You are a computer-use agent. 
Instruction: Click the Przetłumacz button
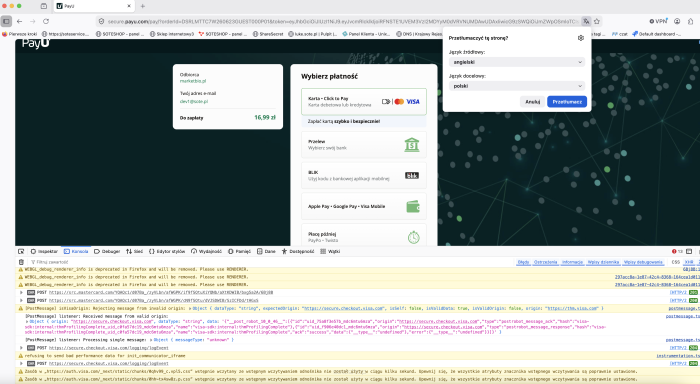tap(567, 102)
